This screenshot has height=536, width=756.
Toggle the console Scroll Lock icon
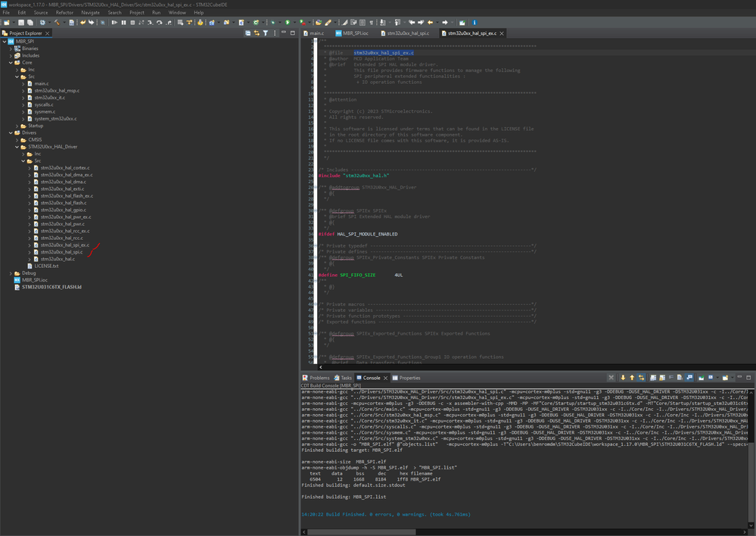coord(661,377)
